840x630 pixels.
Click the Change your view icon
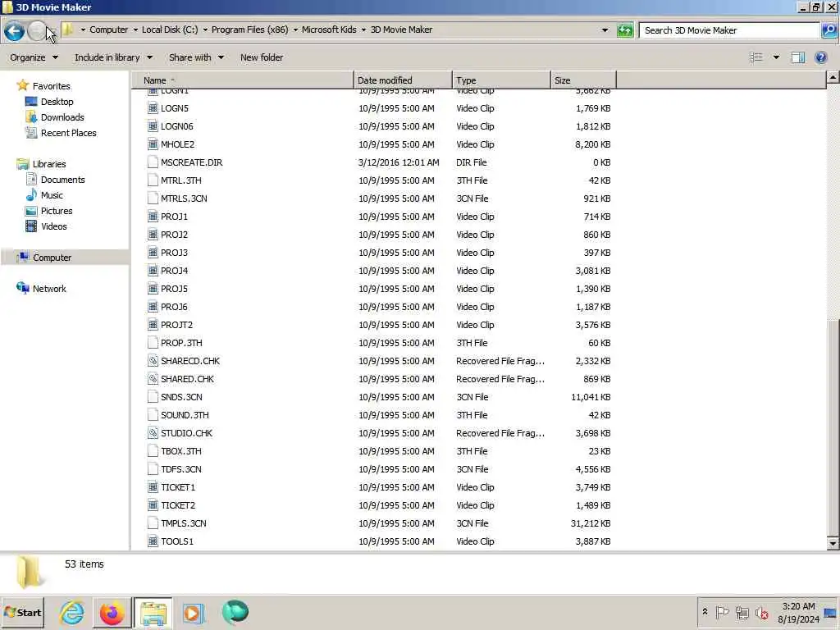pos(756,57)
